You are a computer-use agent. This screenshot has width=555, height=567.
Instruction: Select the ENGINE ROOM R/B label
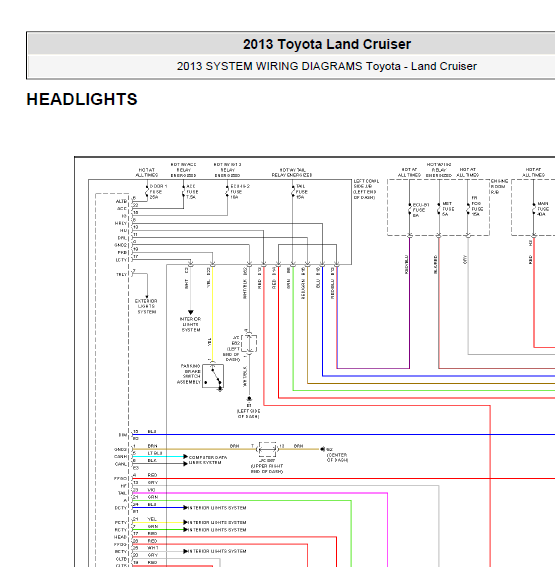click(x=499, y=186)
